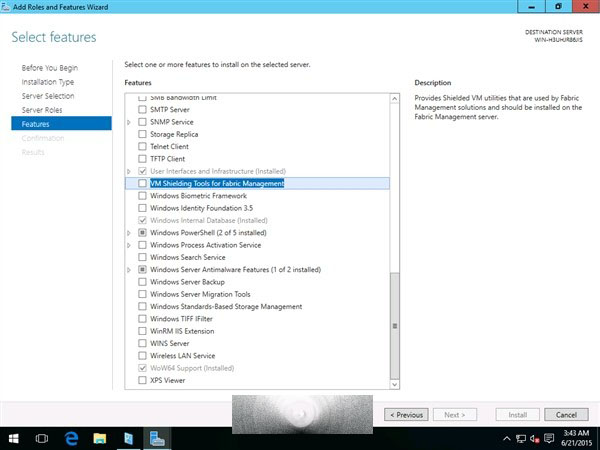Select the Features wizard step
This screenshot has width=600, height=450.
(61, 124)
